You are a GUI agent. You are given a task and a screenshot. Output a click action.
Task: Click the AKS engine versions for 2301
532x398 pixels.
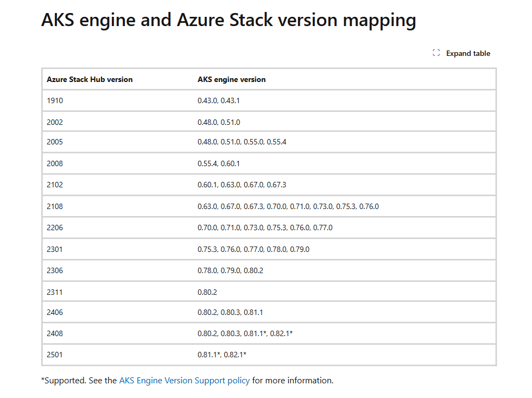(x=254, y=249)
